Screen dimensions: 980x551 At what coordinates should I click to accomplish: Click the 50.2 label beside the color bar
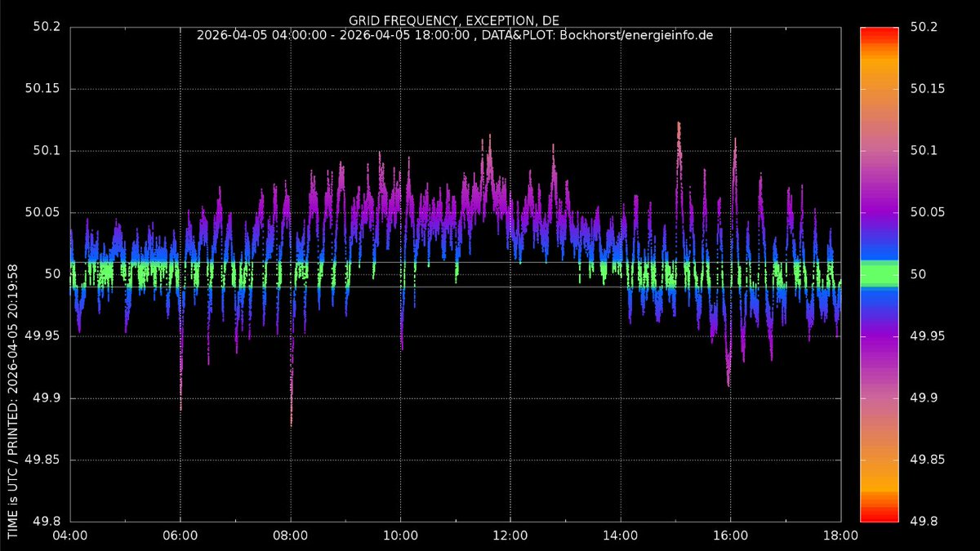tap(924, 27)
